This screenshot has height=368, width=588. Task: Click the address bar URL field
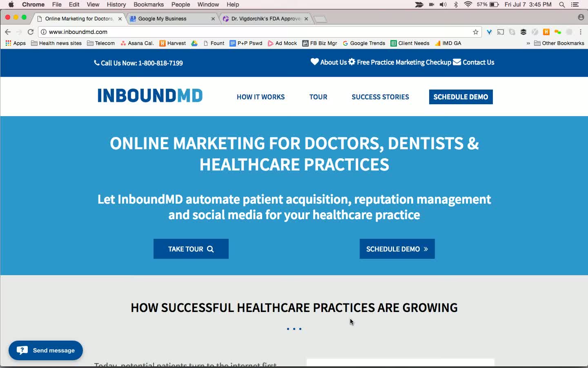(x=259, y=32)
